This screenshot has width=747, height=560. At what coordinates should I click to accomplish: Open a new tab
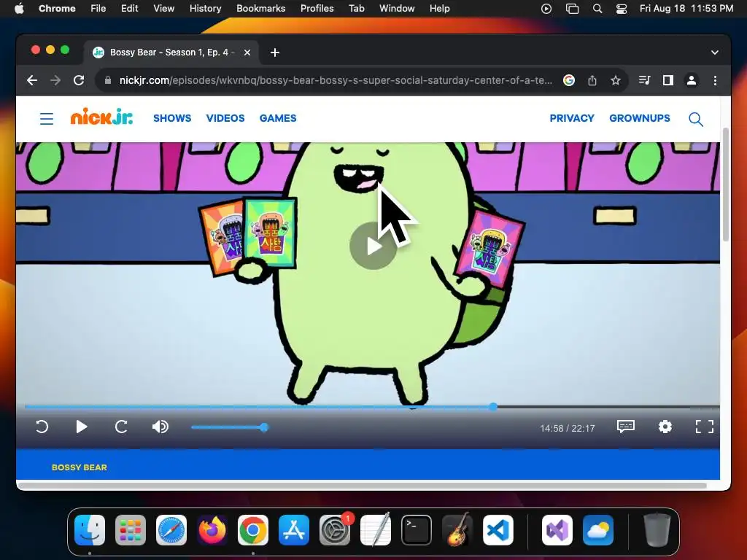[x=275, y=52]
